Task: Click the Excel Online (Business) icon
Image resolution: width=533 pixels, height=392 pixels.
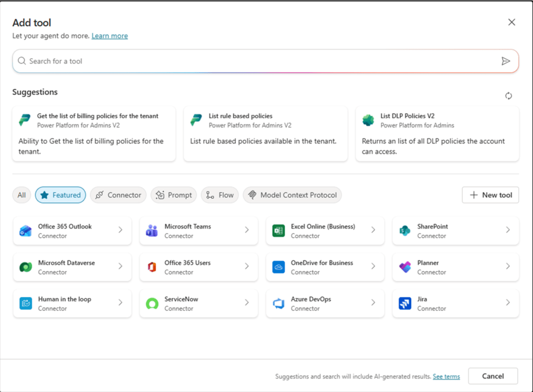Action: click(x=278, y=231)
